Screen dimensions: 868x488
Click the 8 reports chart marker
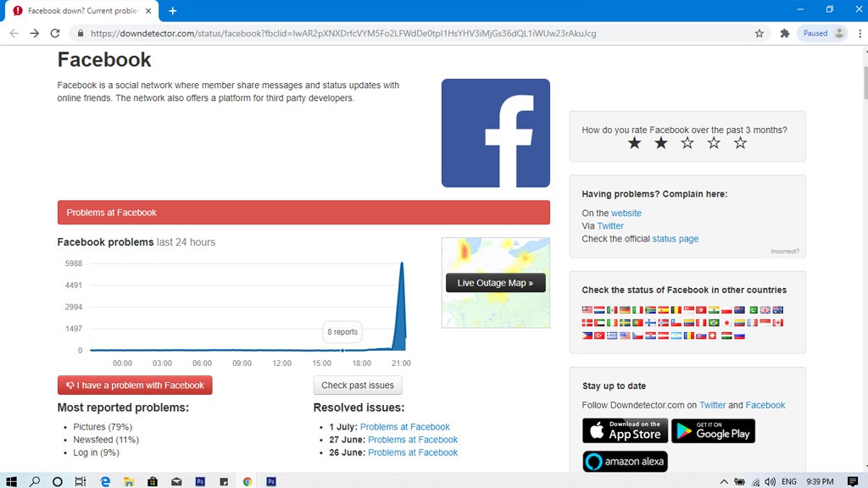342,350
